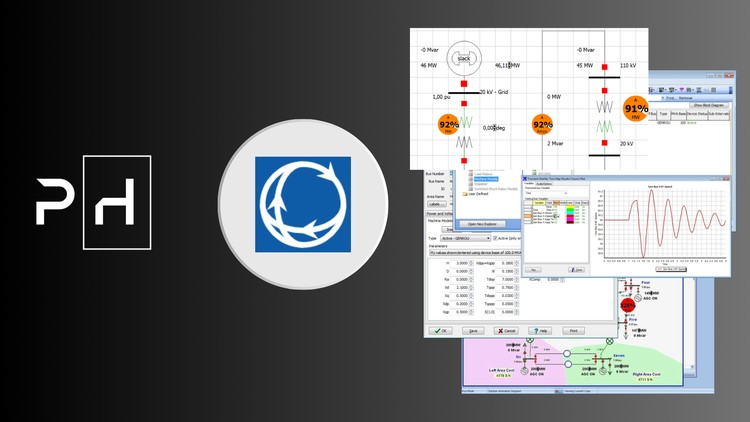The width and height of the screenshot is (750, 422).
Task: Click the Device Status column header
Action: pyautogui.click(x=697, y=115)
